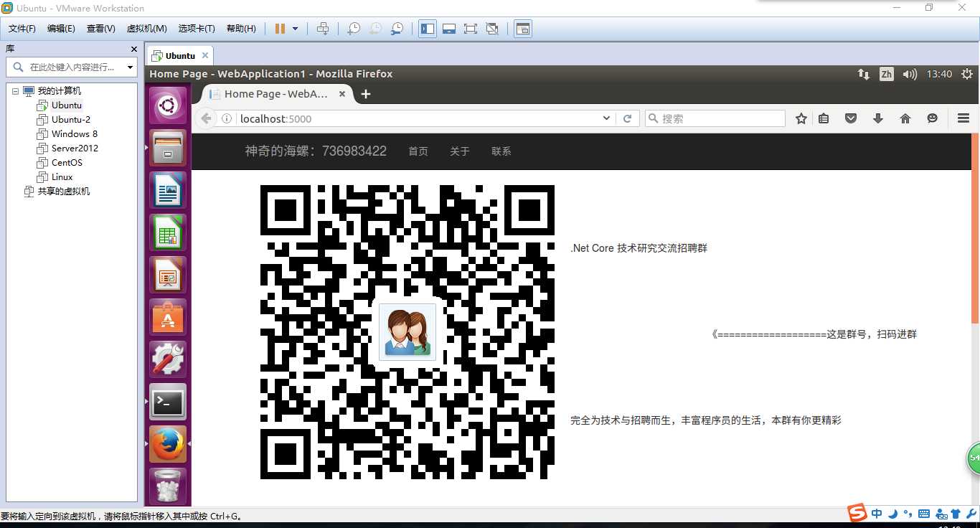This screenshot has width=980, height=528.
Task: Click the Firefox icon in the launcher
Action: pyautogui.click(x=168, y=444)
